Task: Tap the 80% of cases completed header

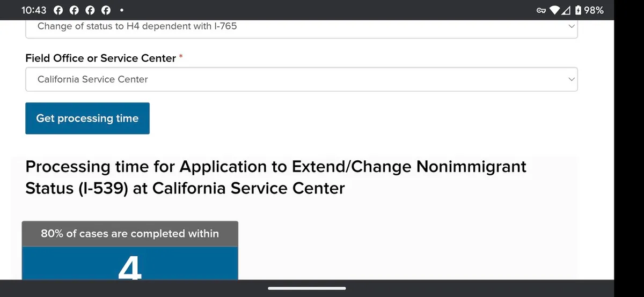Action: coord(130,234)
